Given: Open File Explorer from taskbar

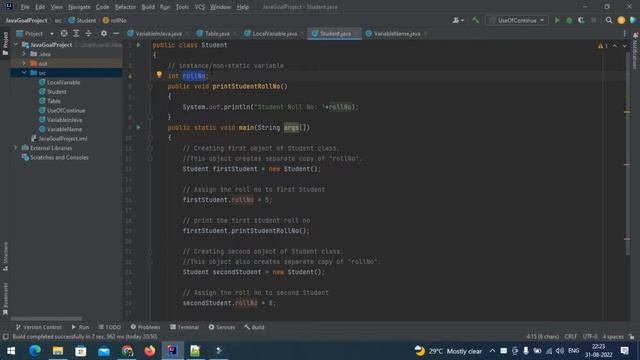Looking at the screenshot, I should [58, 351].
